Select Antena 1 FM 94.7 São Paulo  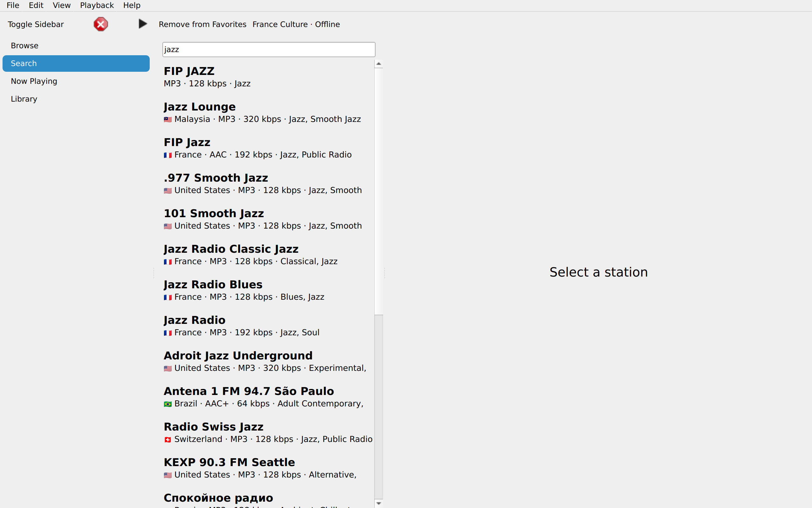point(268,398)
